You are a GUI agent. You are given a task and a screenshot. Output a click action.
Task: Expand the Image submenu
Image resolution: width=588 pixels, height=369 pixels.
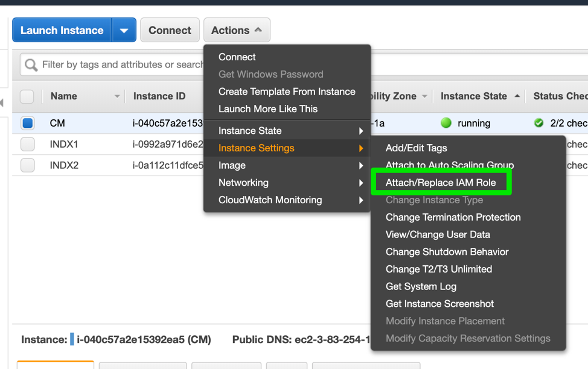(232, 165)
